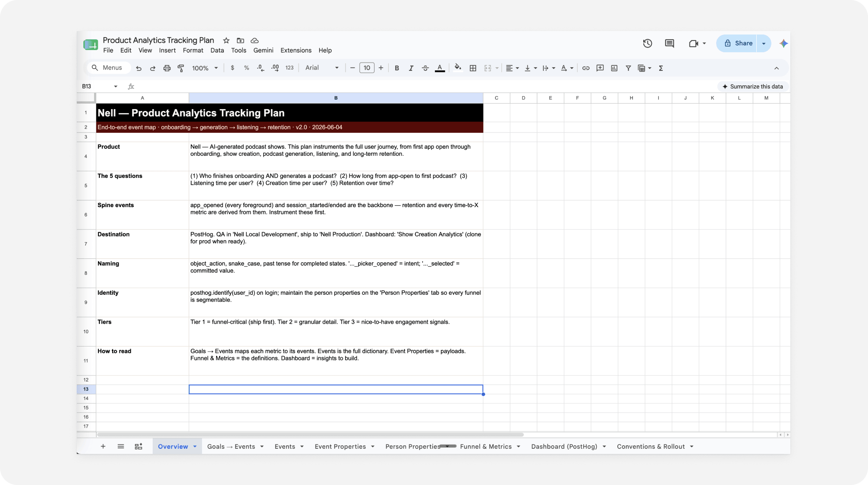Click Summarize this data
The image size is (868, 485).
[753, 86]
